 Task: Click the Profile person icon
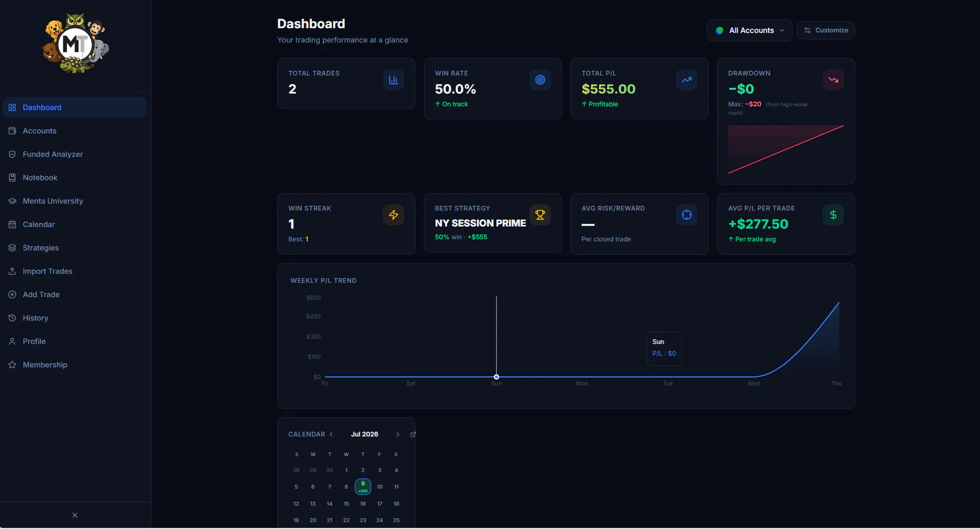[x=12, y=341]
